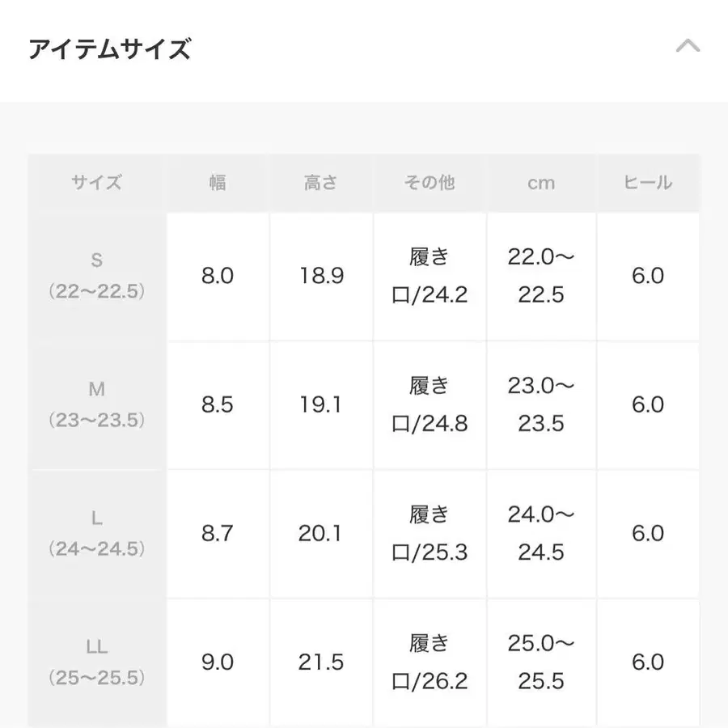Viewport: 728px width, 728px height.
Task: Select the サイズ column header
Action: tap(97, 183)
